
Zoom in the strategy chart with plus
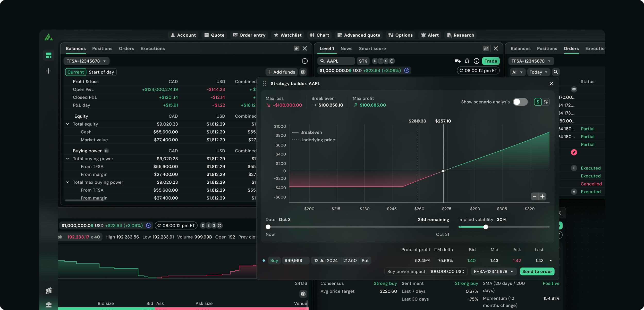click(542, 197)
